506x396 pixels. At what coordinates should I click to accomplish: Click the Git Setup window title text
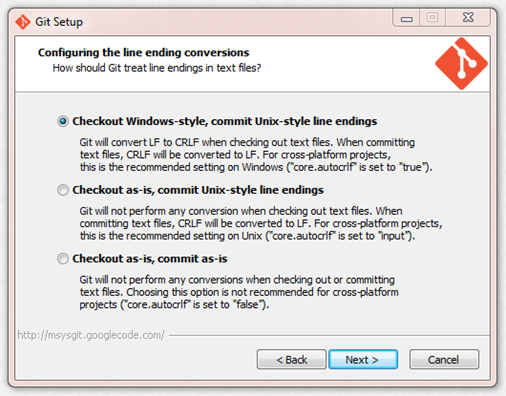(59, 22)
